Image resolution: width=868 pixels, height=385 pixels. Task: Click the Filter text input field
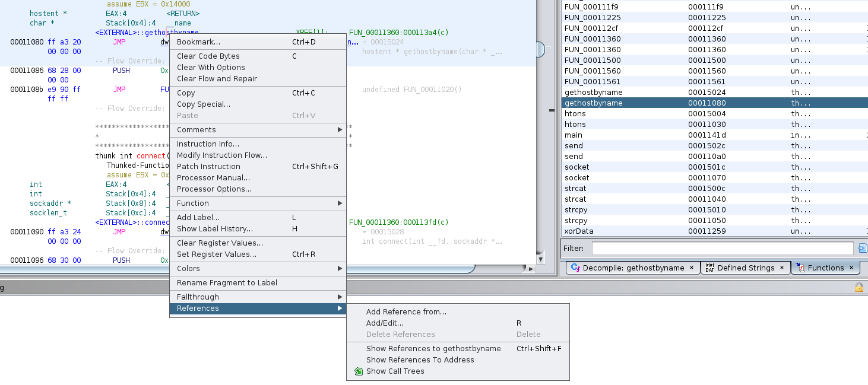pyautogui.click(x=722, y=248)
